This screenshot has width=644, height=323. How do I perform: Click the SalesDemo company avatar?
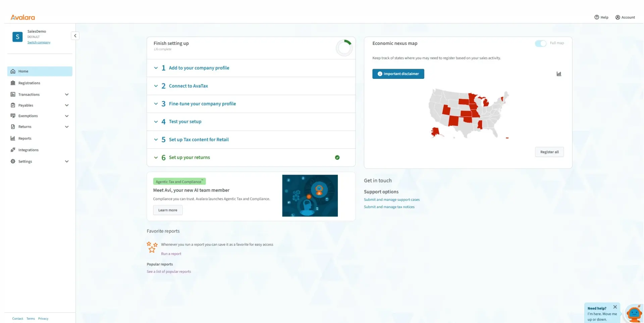click(17, 37)
